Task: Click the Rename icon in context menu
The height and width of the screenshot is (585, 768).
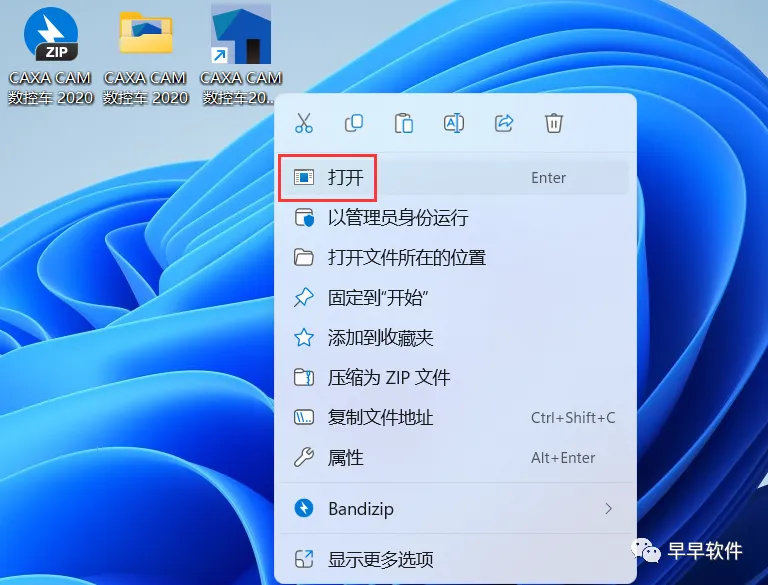Action: tap(454, 123)
